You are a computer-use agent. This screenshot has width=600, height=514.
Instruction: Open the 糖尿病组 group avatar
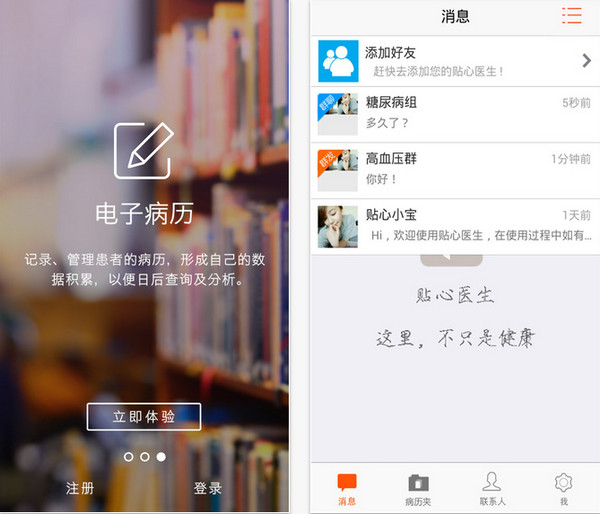coord(338,114)
